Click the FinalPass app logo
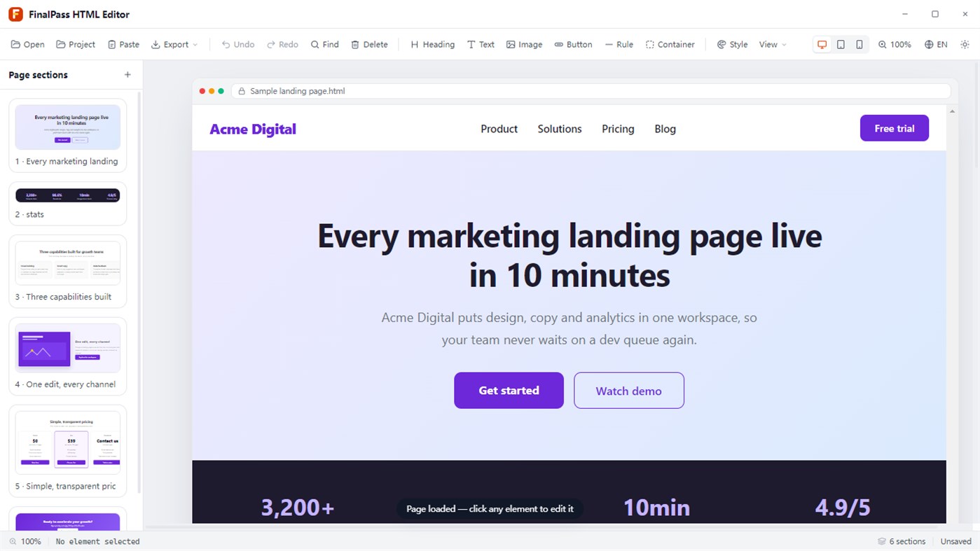 [15, 14]
